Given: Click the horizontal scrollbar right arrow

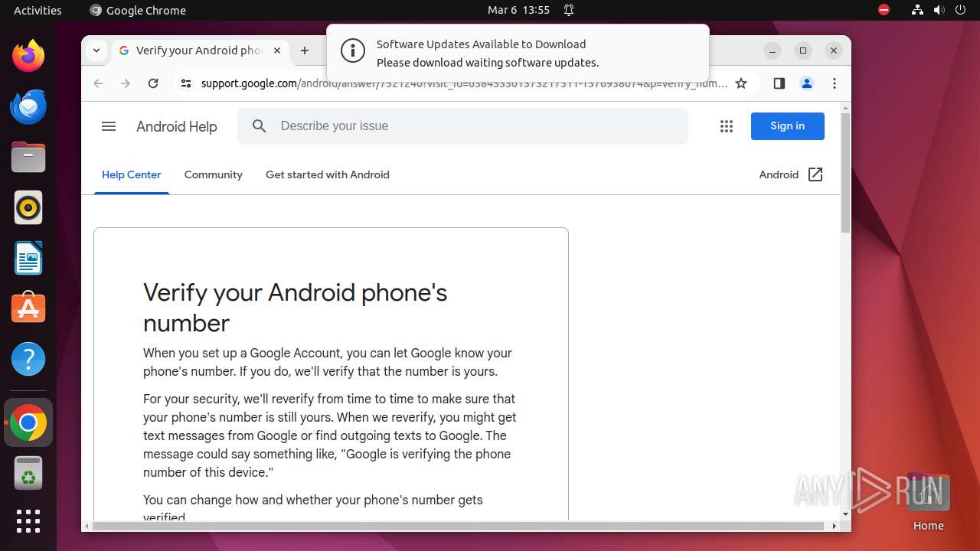Looking at the screenshot, I should click(x=834, y=526).
